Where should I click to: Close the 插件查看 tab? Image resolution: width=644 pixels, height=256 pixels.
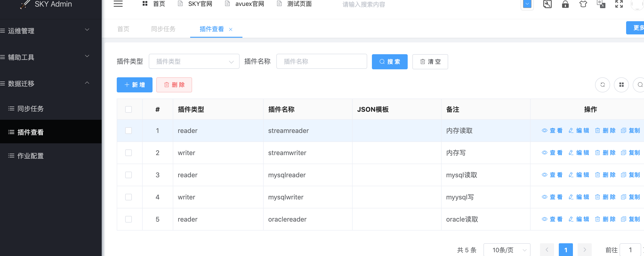(x=230, y=29)
